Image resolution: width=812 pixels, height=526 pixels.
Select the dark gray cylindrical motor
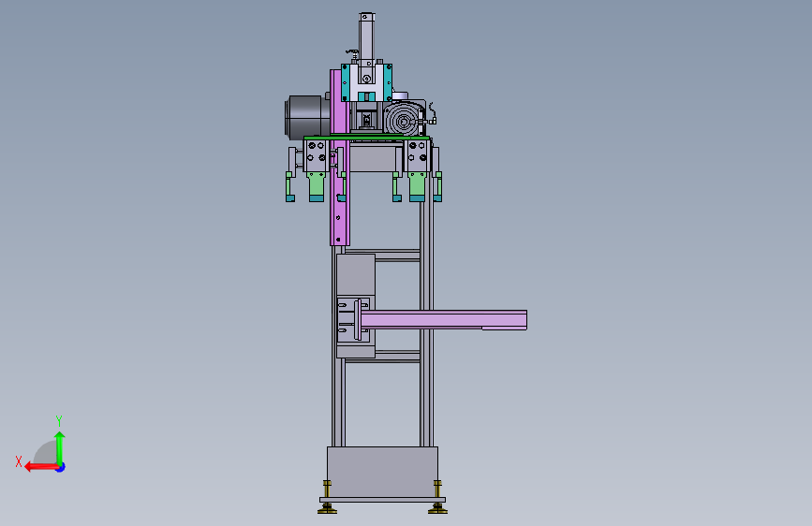pos(307,117)
